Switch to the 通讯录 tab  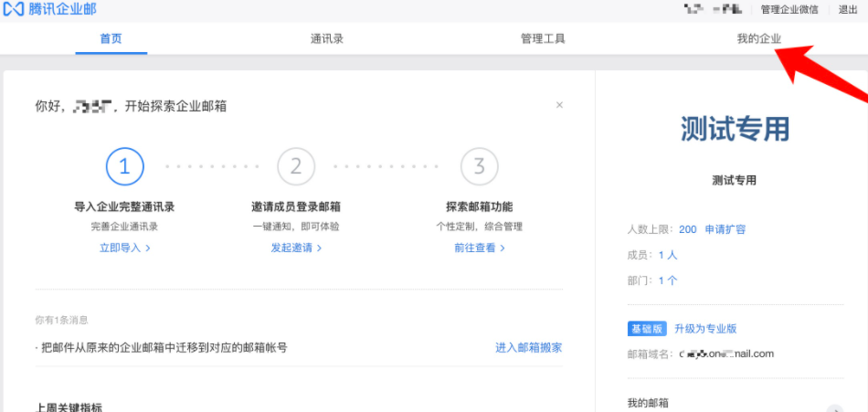click(327, 39)
